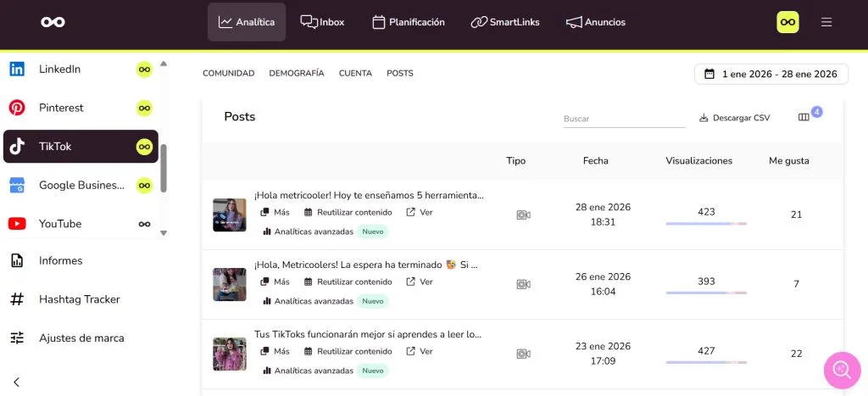Click the video type icon for 23 ene post

pos(523,354)
